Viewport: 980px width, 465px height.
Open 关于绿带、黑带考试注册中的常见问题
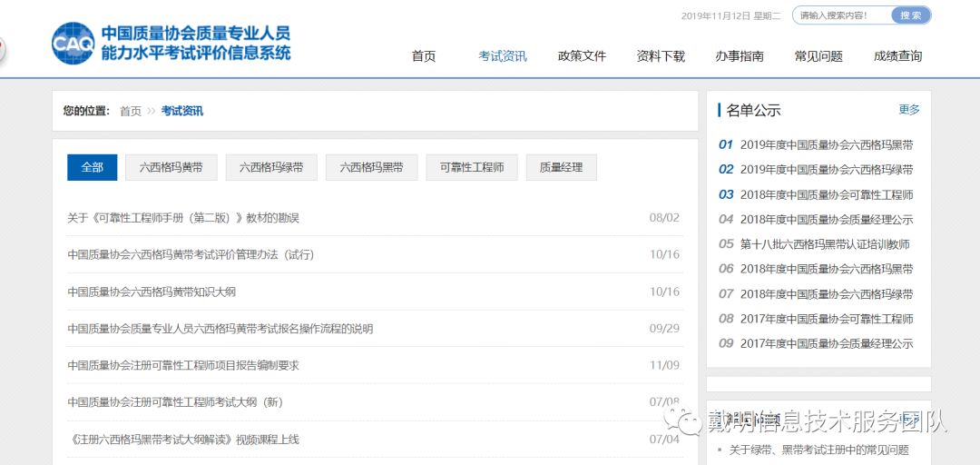[818, 450]
